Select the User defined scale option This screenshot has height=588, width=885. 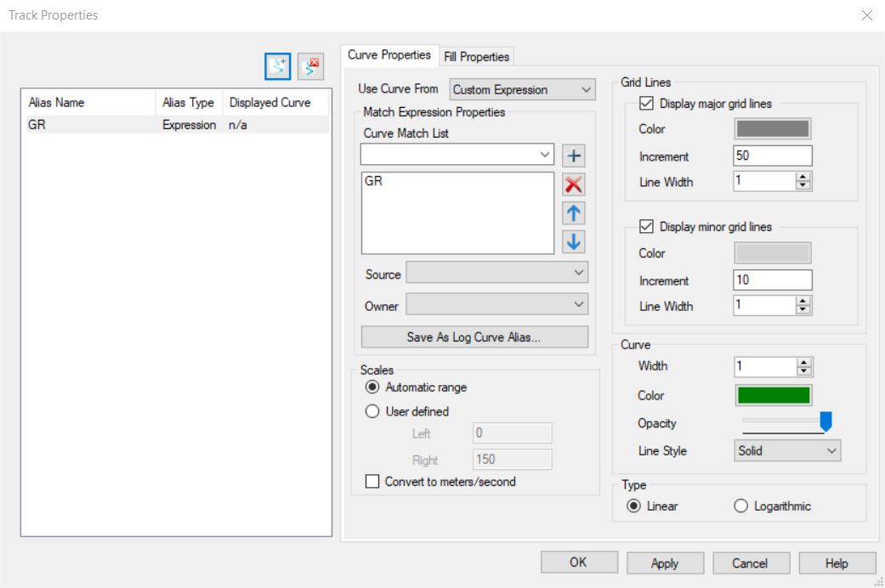coord(372,411)
